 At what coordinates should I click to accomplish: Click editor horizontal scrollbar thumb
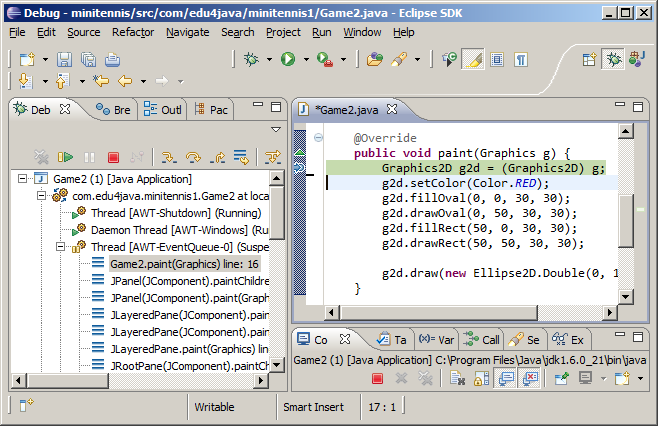coord(439,312)
